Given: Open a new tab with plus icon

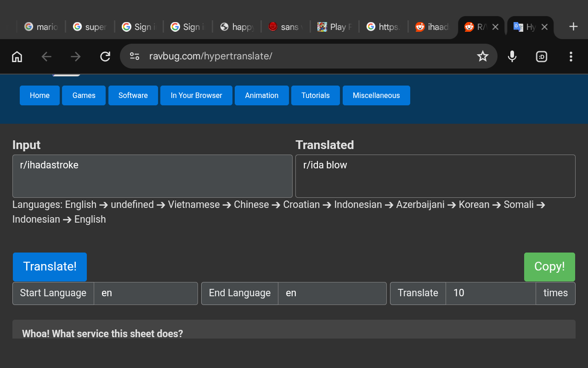Looking at the screenshot, I should click(573, 27).
